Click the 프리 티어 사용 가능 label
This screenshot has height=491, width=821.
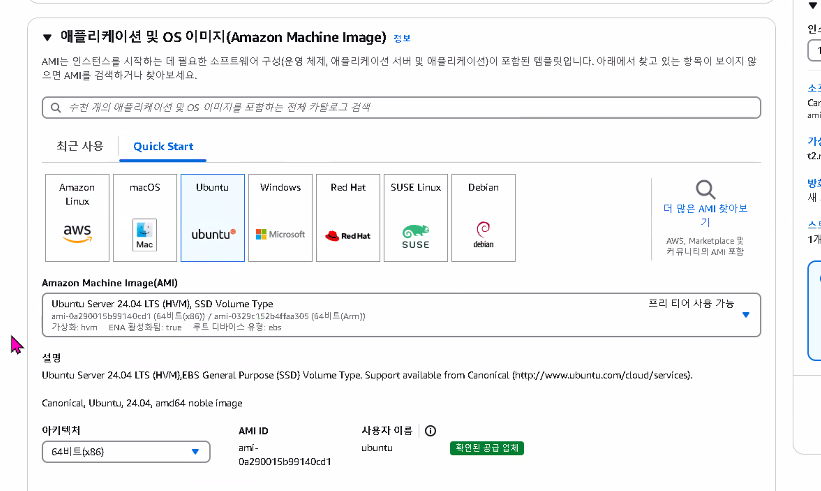tap(691, 304)
